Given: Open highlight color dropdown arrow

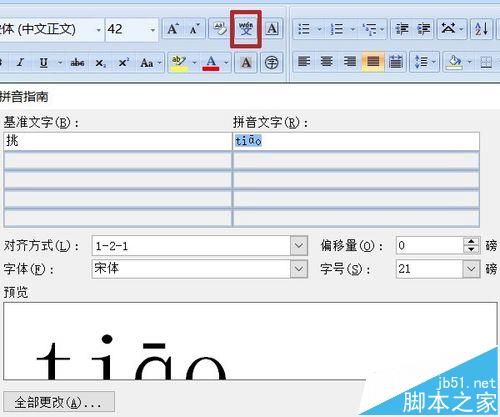Looking at the screenshot, I should (x=194, y=62).
